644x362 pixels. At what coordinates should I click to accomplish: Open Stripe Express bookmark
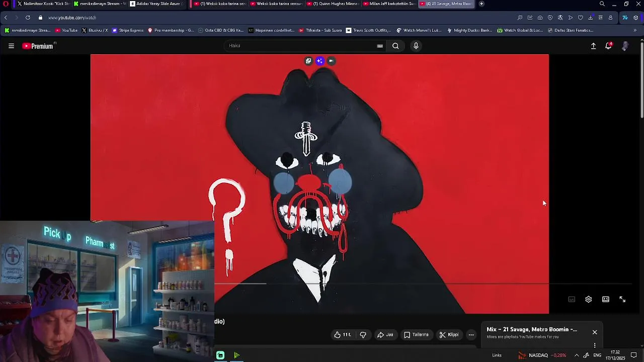pyautogui.click(x=128, y=30)
